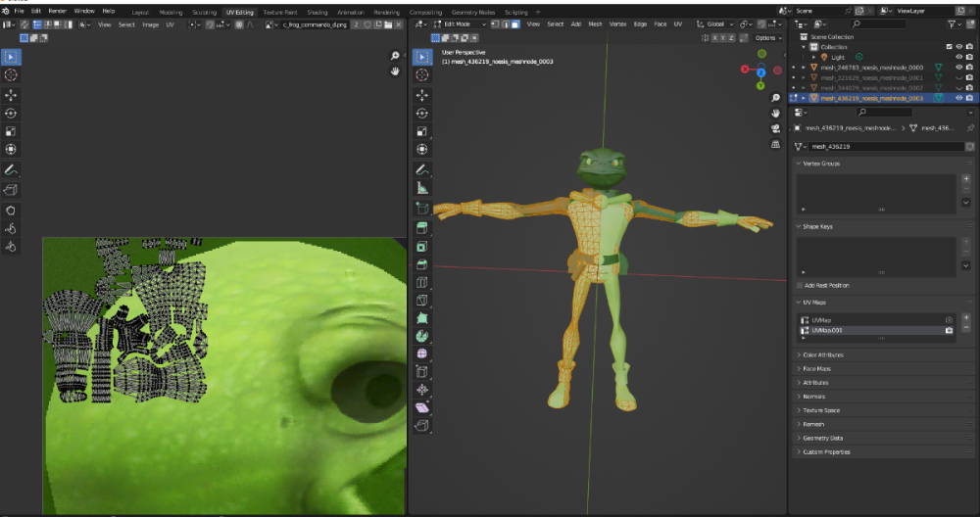Screen dimensions: 980x517
Task: Open the Edit Mode dropdown
Action: click(x=457, y=23)
